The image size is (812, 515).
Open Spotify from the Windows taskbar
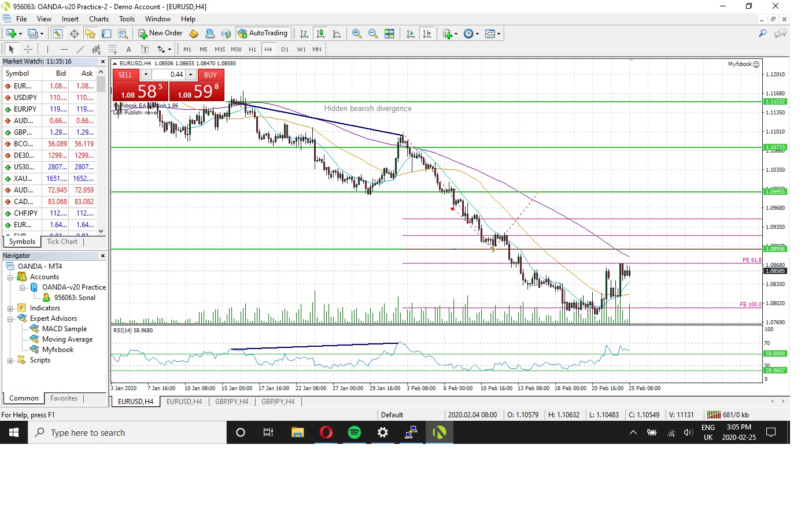[x=355, y=432]
